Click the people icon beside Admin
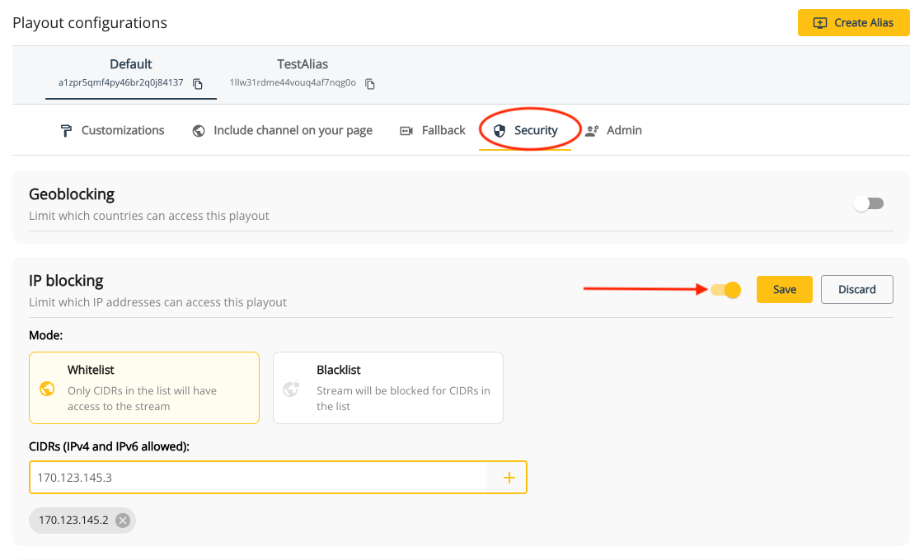 [x=590, y=130]
